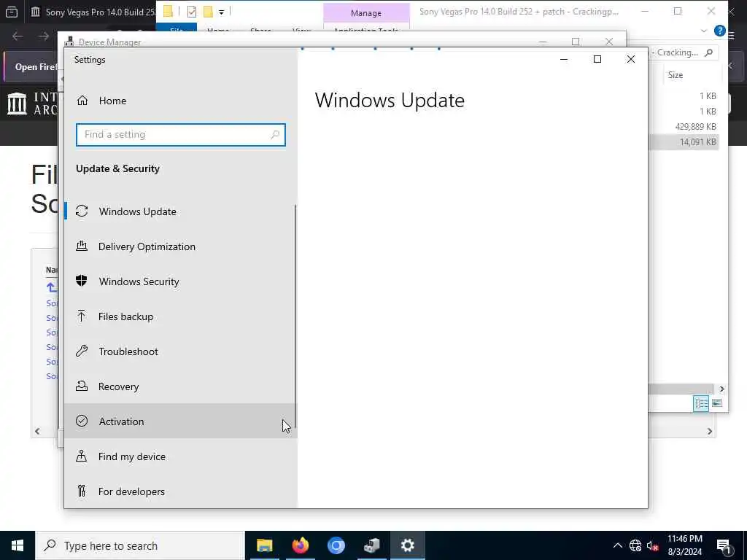Click the Explorer search magnifier icon
This screenshot has width=747, height=560.
click(709, 52)
